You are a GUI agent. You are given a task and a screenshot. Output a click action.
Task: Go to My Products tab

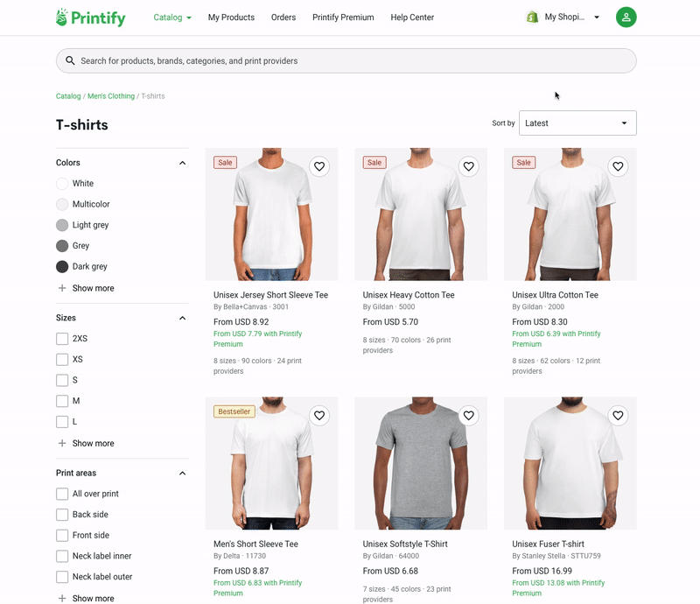pos(231,18)
